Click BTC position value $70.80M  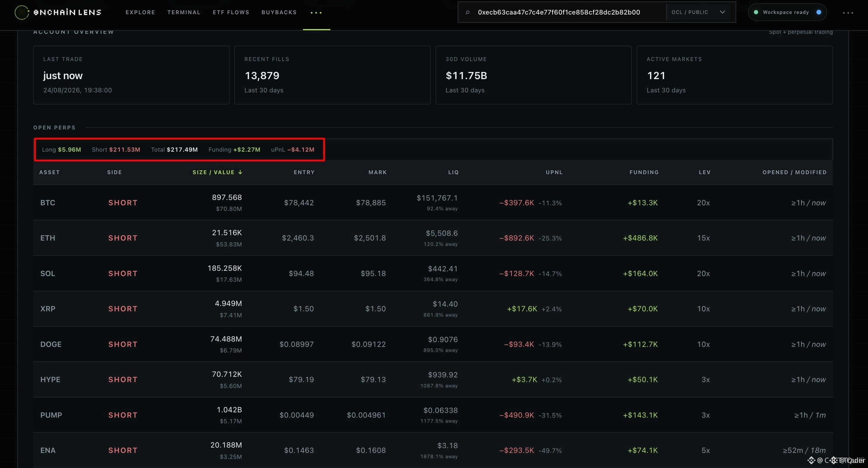[229, 209]
